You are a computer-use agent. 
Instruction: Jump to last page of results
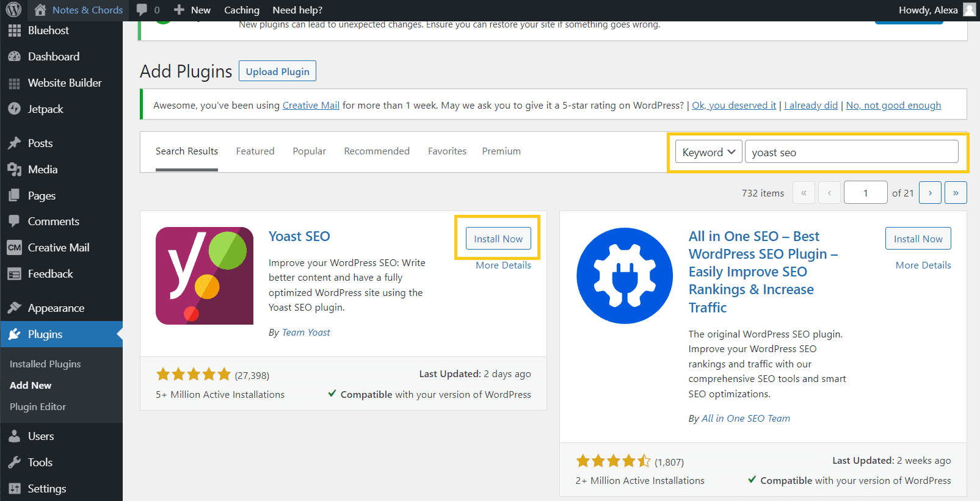[x=956, y=193]
